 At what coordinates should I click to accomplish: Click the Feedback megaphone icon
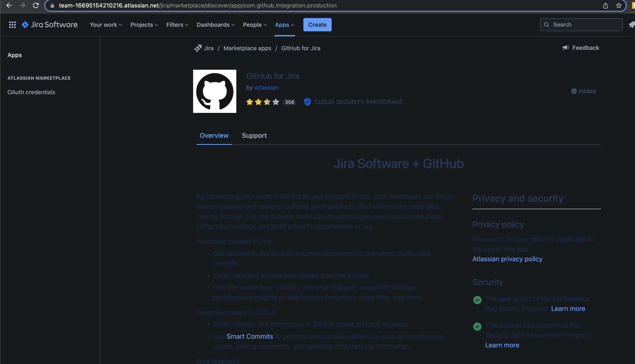point(566,48)
